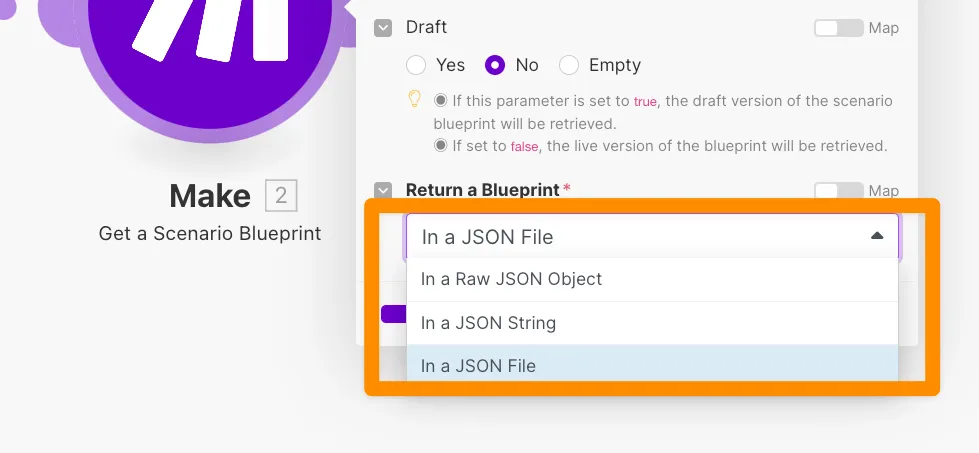
Task: Click the module number 2 badge
Action: pyautogui.click(x=281, y=196)
